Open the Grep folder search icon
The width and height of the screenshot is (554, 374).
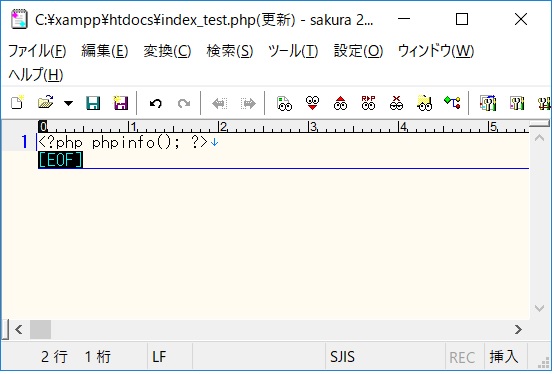[424, 103]
